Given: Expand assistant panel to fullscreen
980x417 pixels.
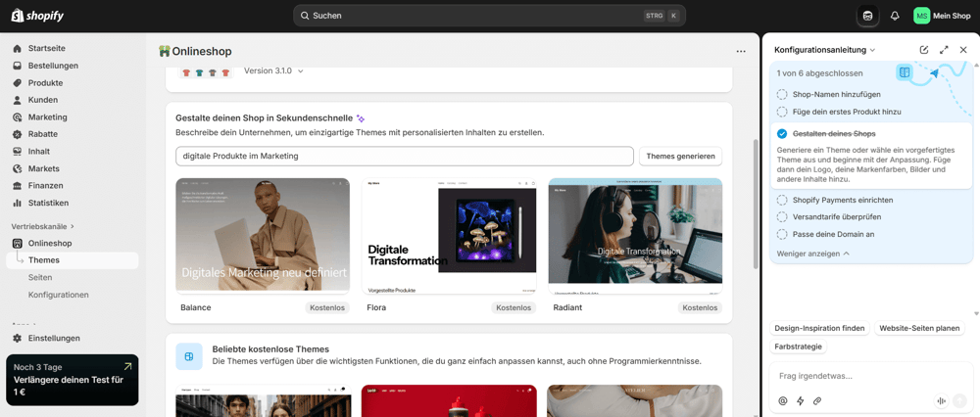Looking at the screenshot, I should [x=944, y=50].
